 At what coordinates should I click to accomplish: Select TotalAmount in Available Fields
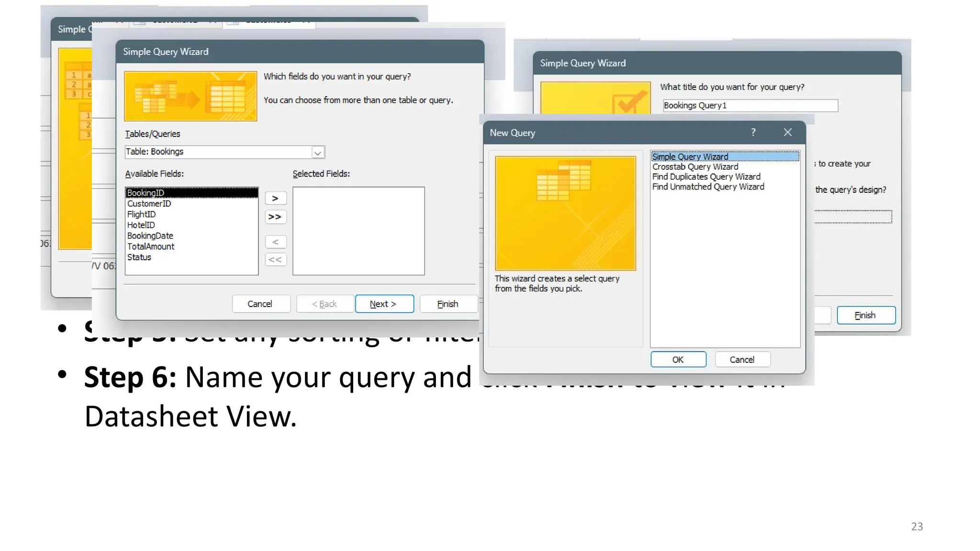tap(191, 246)
